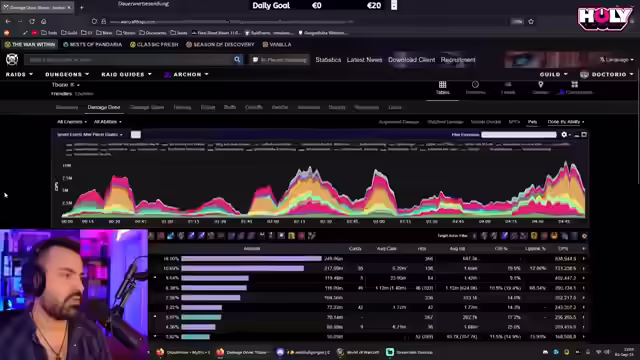
Task: Click the plus button on the 249.06m row
Action: click(584, 258)
